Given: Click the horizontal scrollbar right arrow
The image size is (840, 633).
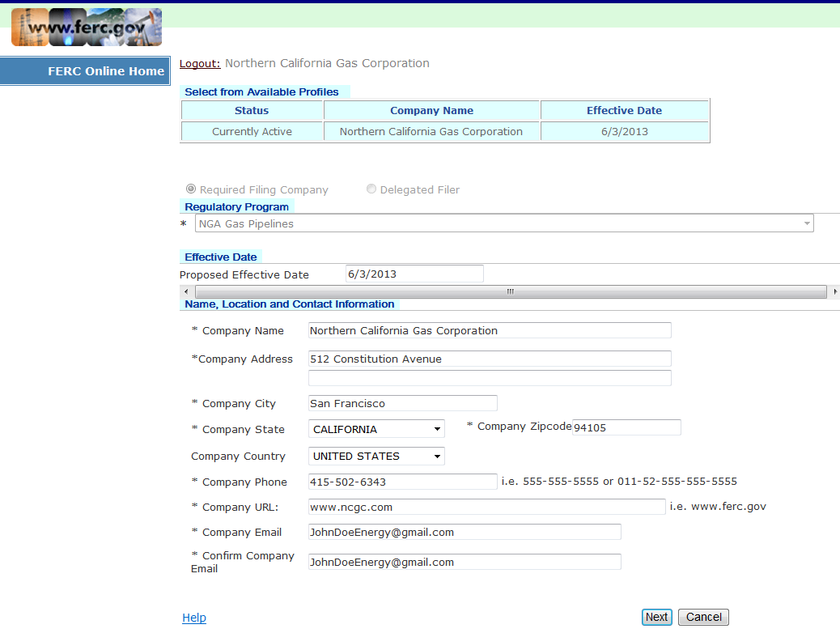Looking at the screenshot, I should (x=834, y=291).
